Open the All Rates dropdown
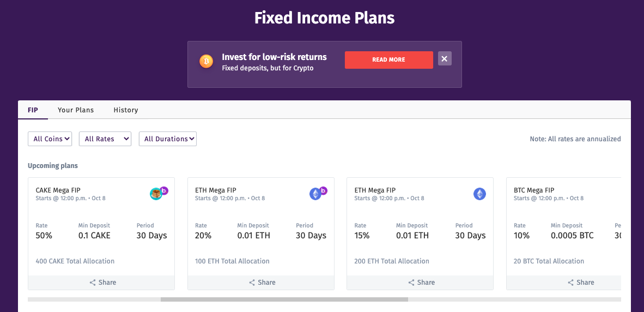Viewport: 644px width, 312px height. point(105,139)
